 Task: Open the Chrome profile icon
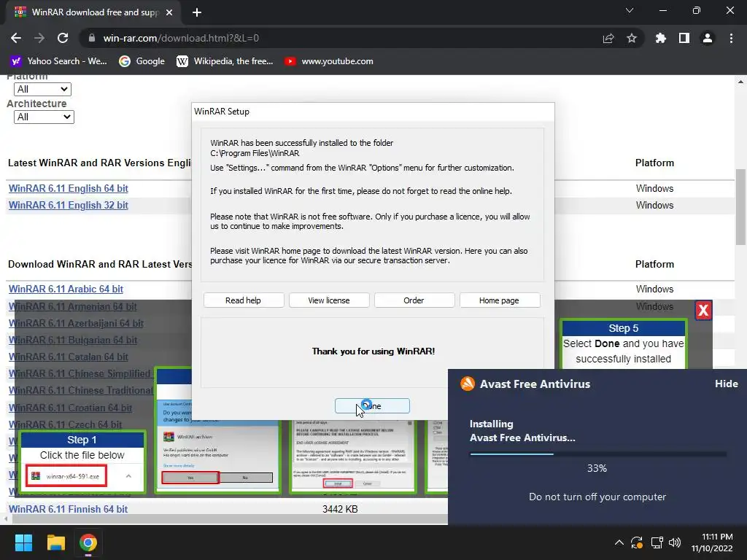708,38
